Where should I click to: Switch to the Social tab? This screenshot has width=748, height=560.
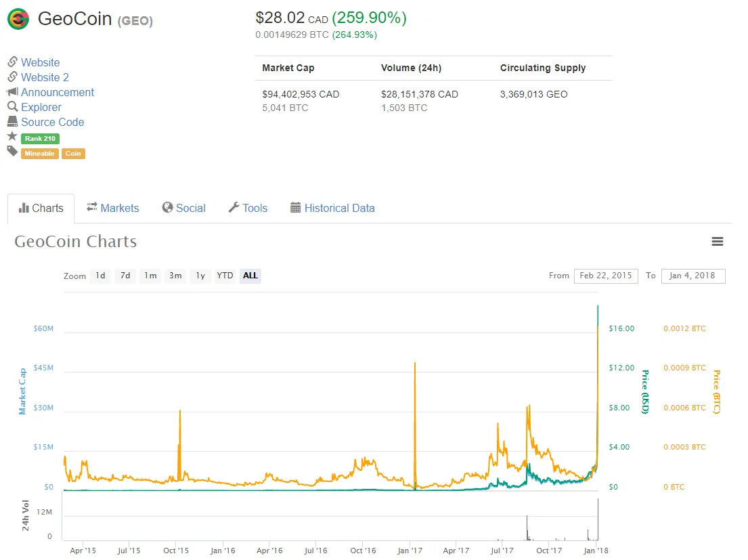pyautogui.click(x=184, y=209)
